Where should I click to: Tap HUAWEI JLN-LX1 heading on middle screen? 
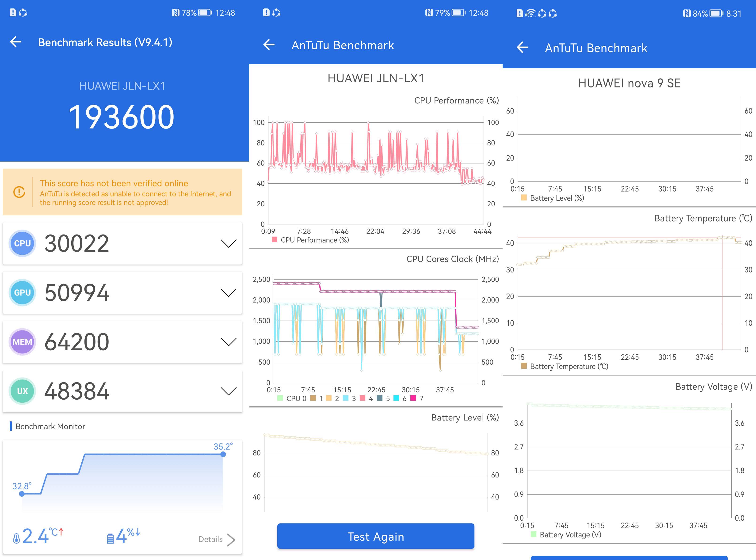pyautogui.click(x=376, y=78)
